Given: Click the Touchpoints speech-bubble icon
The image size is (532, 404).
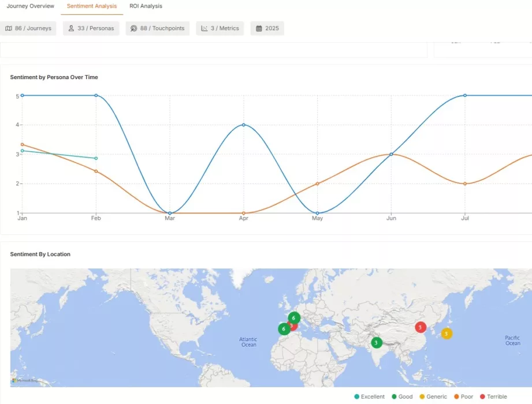Looking at the screenshot, I should (133, 28).
